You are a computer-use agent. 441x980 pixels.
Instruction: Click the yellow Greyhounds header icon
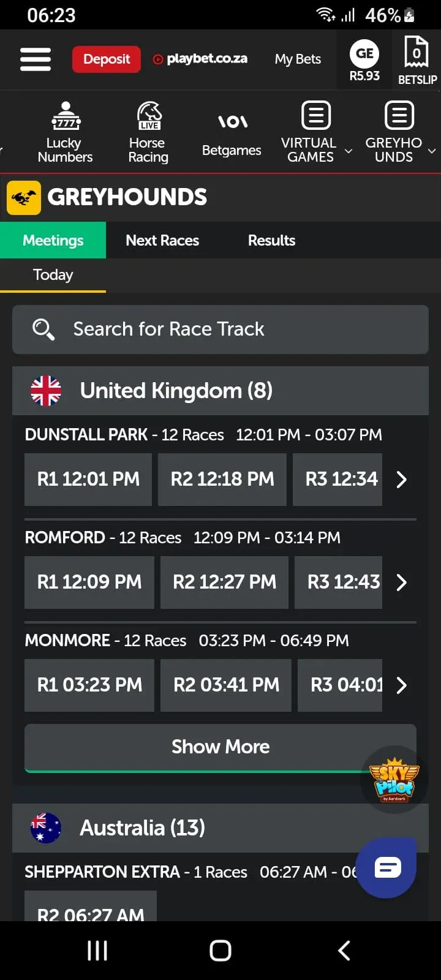click(24, 197)
